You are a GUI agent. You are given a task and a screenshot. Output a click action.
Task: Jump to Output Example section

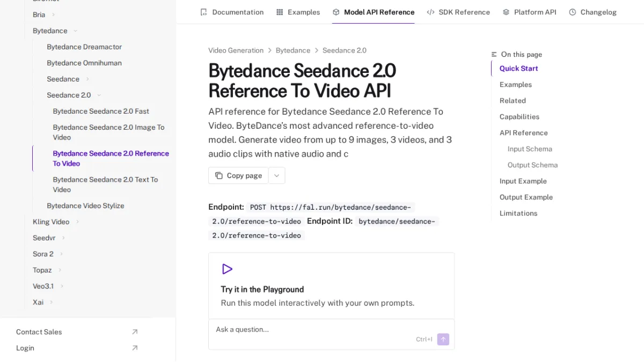pos(526,197)
